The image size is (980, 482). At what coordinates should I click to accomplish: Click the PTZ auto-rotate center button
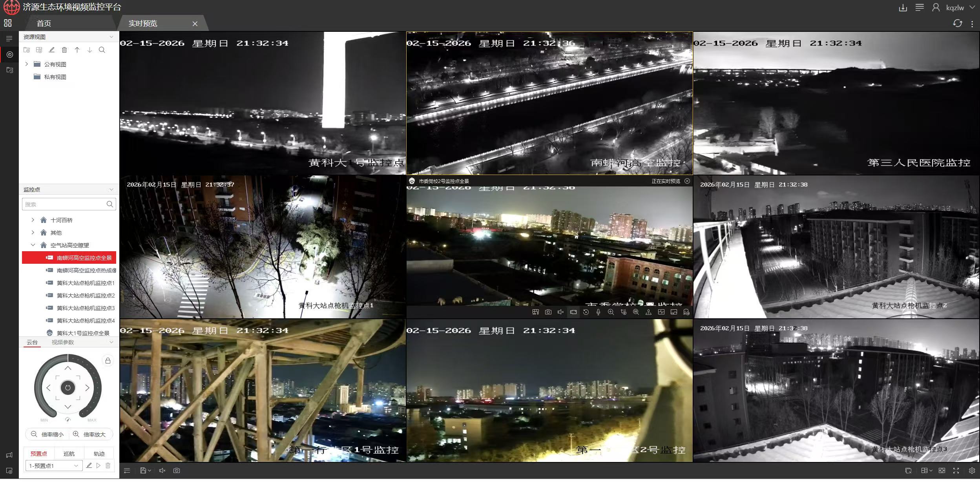[68, 388]
